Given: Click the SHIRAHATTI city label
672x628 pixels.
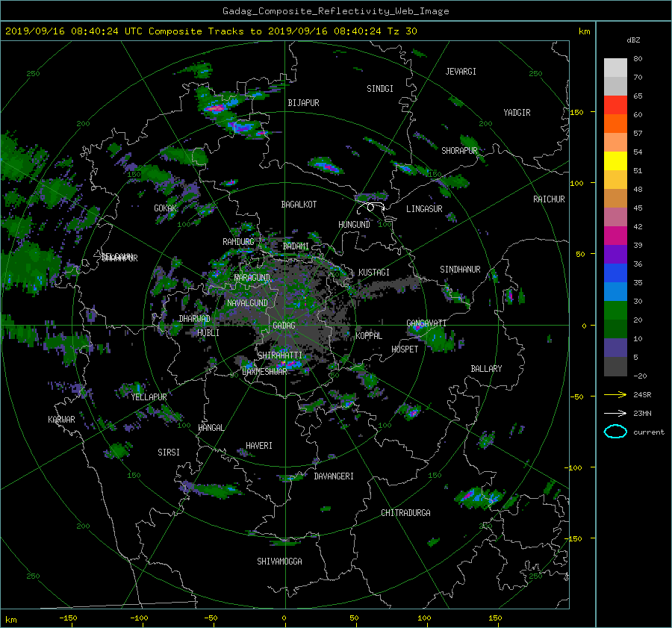Looking at the screenshot, I should [x=280, y=355].
